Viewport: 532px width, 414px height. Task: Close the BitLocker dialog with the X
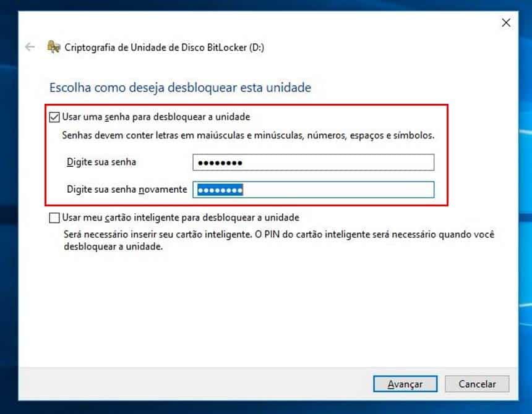click(506, 22)
